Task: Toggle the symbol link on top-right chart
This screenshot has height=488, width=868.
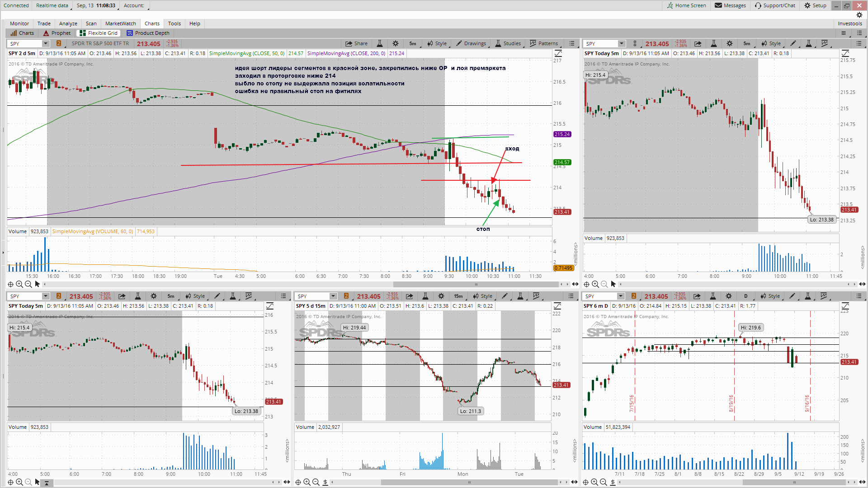Action: pyautogui.click(x=635, y=43)
